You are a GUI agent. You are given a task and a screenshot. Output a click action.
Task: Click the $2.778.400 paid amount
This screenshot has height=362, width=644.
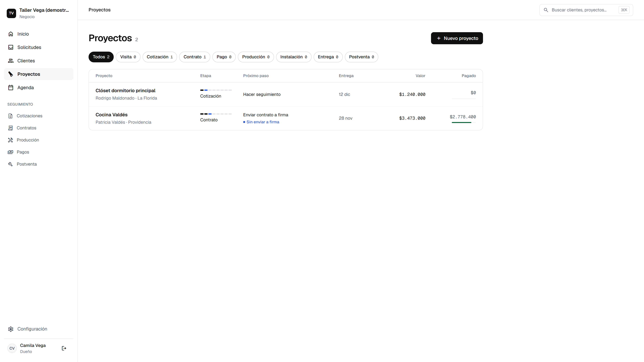pos(463,117)
